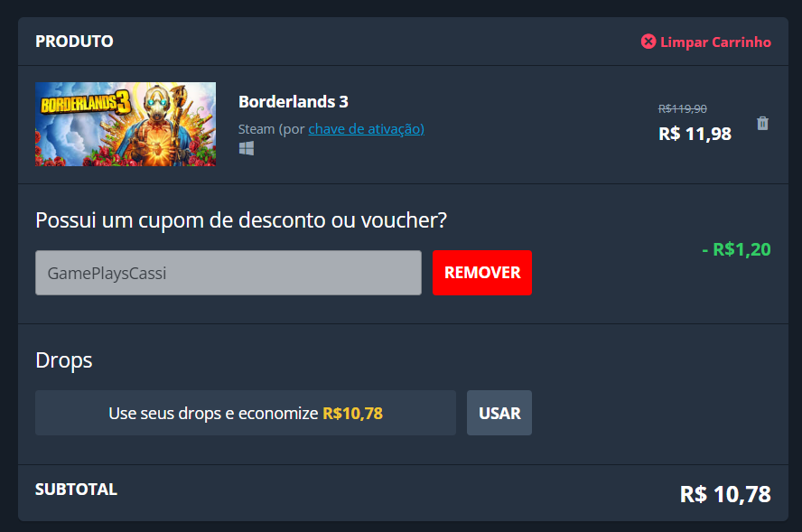Click the red X icon beside Limpar Carrinho
The image size is (802, 532).
[x=648, y=42]
